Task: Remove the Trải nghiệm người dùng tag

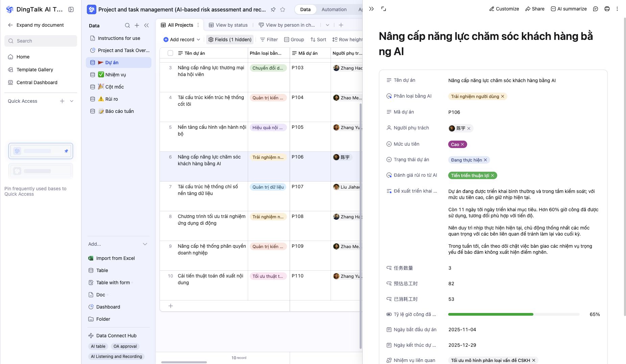Action: 503,96
